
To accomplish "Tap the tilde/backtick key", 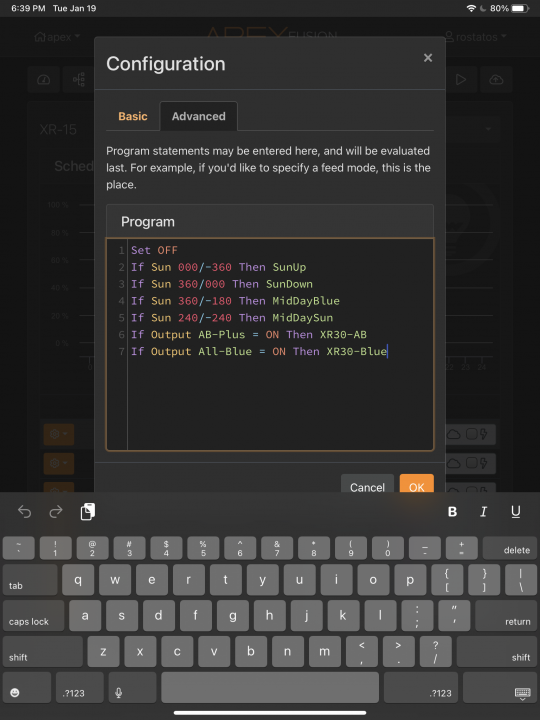I will (x=19, y=548).
